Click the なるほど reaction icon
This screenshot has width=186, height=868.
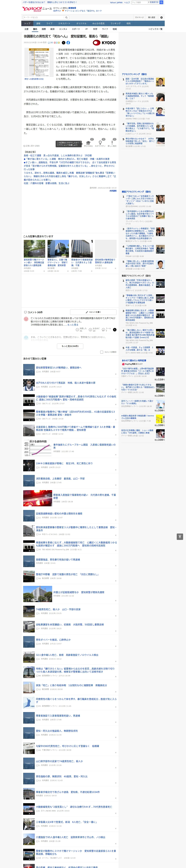(91, 330)
